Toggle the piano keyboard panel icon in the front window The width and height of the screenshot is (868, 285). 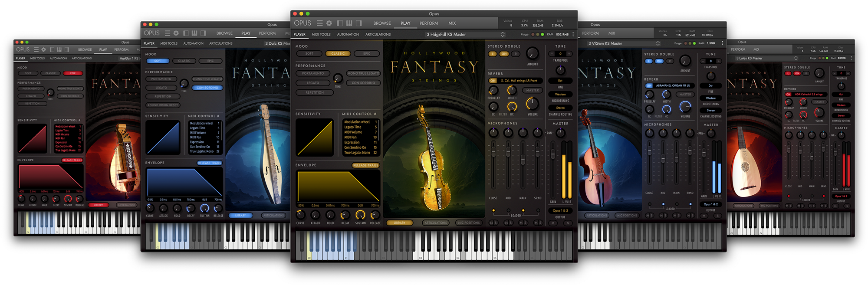point(349,23)
